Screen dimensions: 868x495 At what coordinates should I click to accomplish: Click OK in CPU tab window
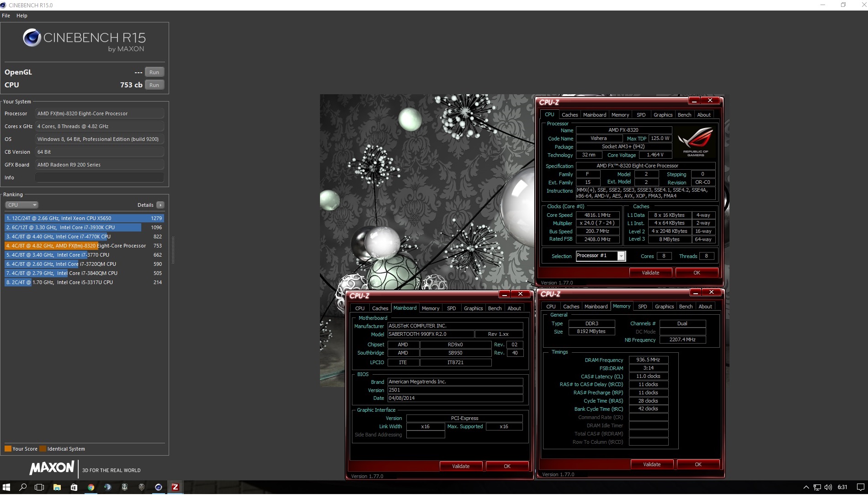697,273
